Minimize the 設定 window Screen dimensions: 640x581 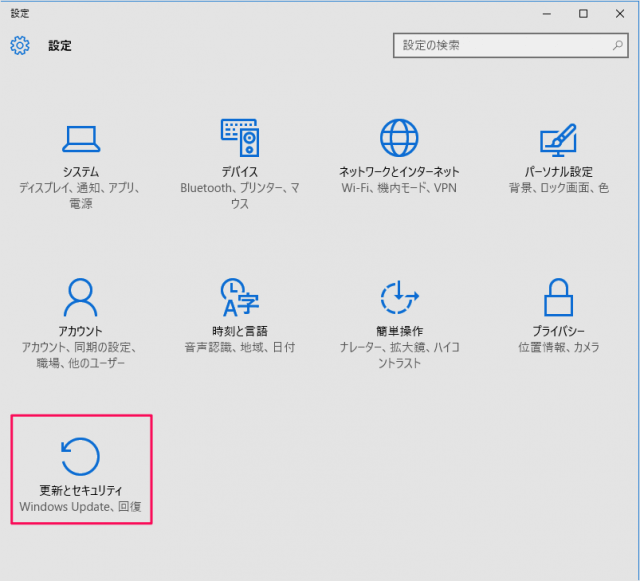pyautogui.click(x=547, y=13)
